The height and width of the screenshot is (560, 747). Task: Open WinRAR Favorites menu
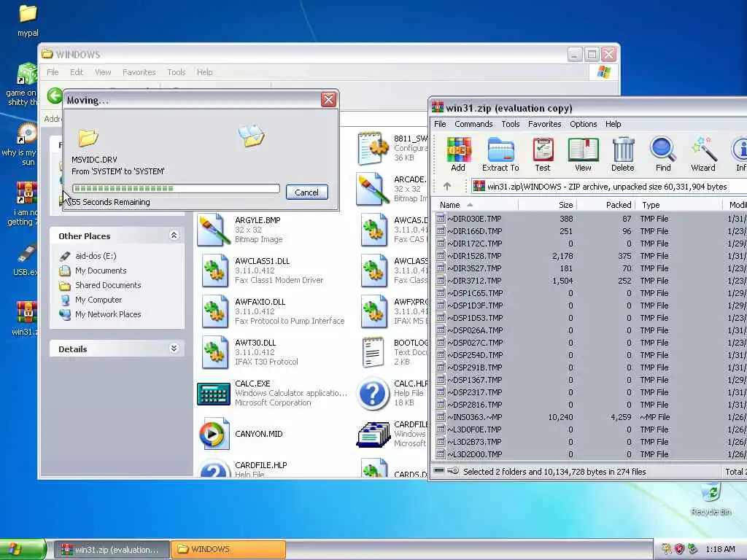point(544,124)
